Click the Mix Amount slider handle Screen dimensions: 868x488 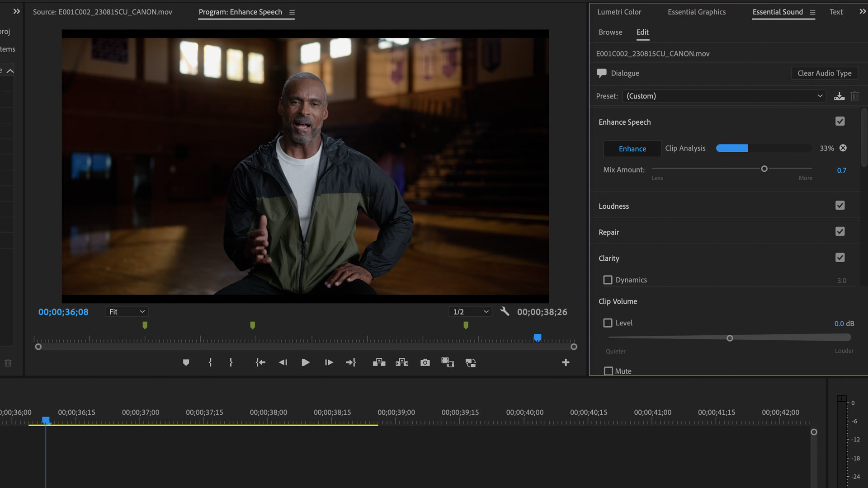764,169
